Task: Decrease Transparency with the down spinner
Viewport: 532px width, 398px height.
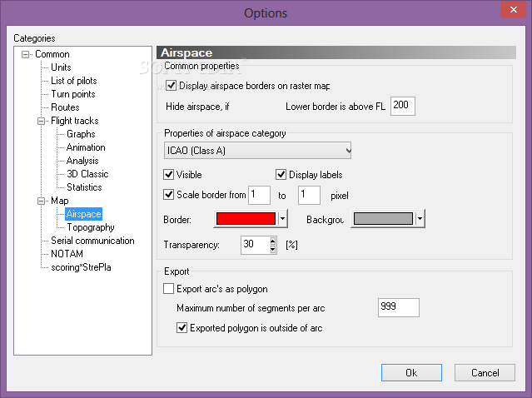Action: click(273, 250)
